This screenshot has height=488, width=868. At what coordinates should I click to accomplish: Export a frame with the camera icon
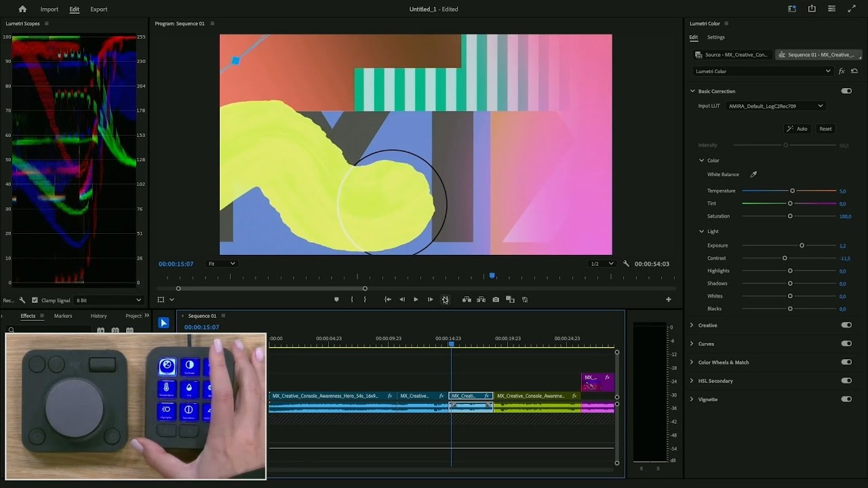(x=496, y=300)
